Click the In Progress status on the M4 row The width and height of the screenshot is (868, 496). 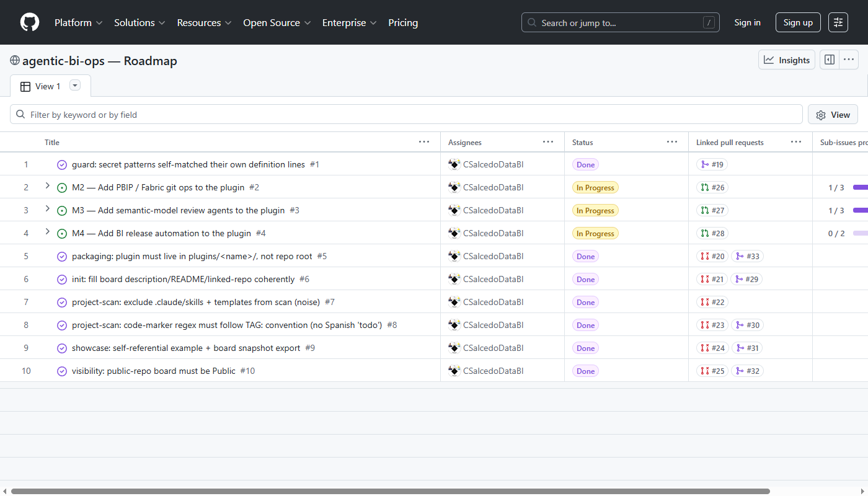595,233
